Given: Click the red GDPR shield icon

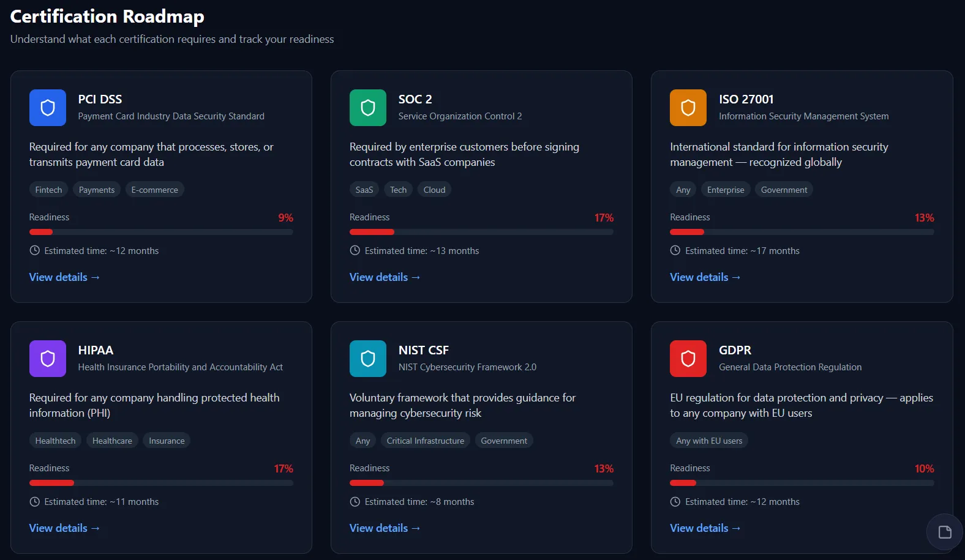Looking at the screenshot, I should coord(688,359).
